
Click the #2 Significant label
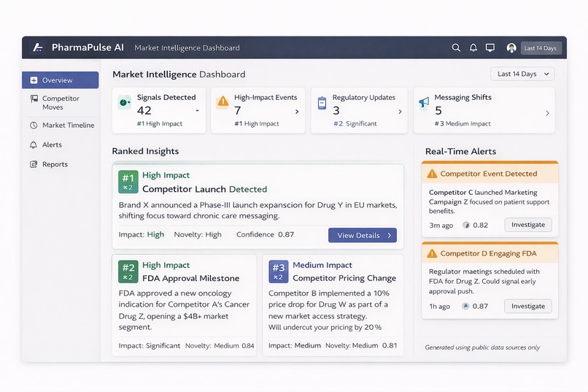[355, 124]
